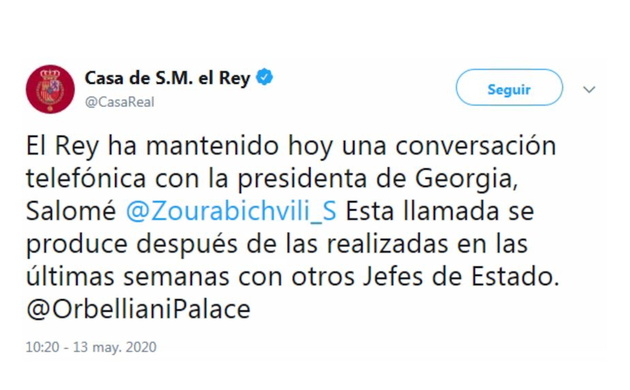Image resolution: width=630 pixels, height=390 pixels.
Task: Open the @CasaReal handle
Action: pyautogui.click(x=119, y=102)
